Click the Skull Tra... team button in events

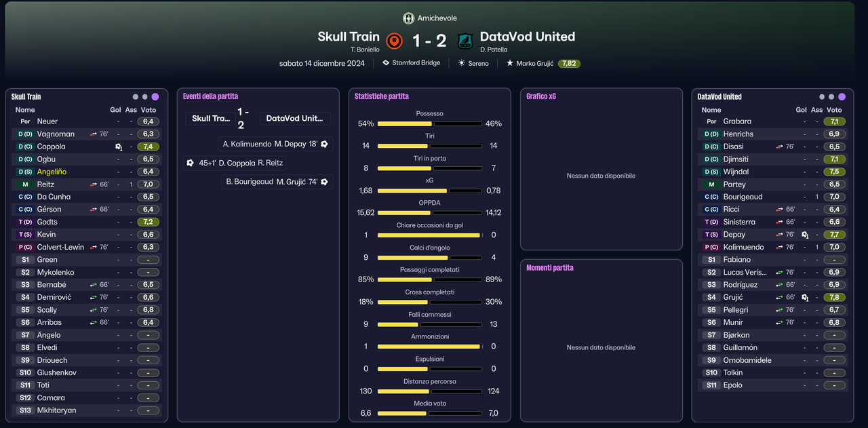tap(211, 119)
